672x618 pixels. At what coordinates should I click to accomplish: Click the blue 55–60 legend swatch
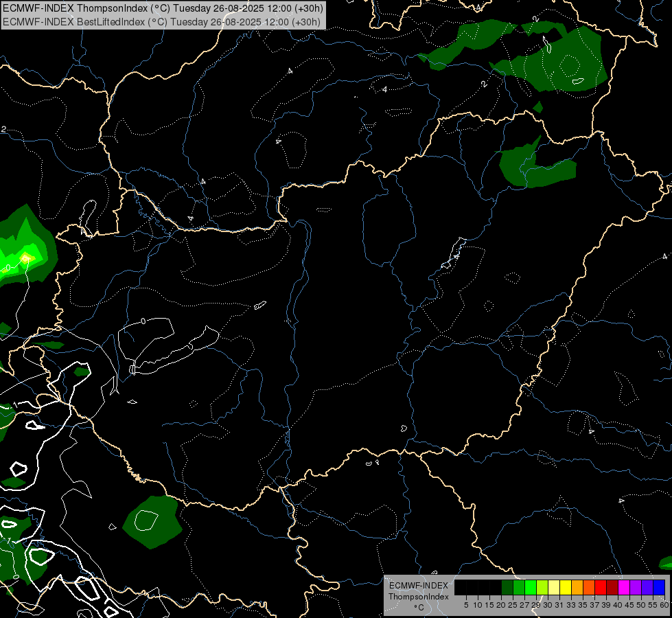tap(659, 587)
